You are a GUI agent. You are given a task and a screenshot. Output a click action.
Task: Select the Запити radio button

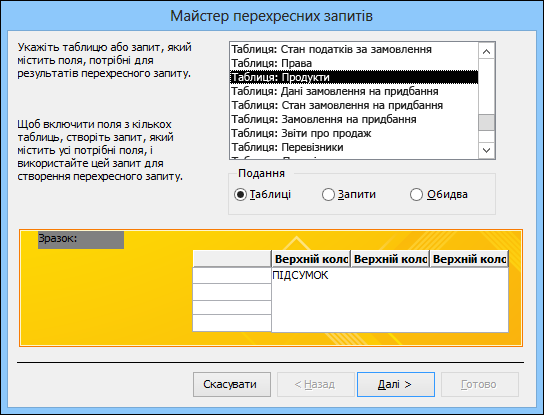(x=349, y=195)
